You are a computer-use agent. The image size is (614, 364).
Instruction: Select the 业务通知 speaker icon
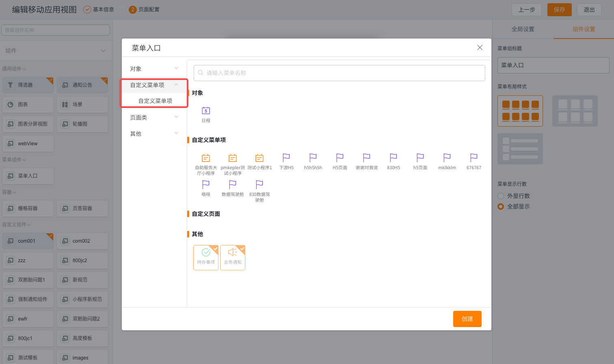[x=232, y=257]
